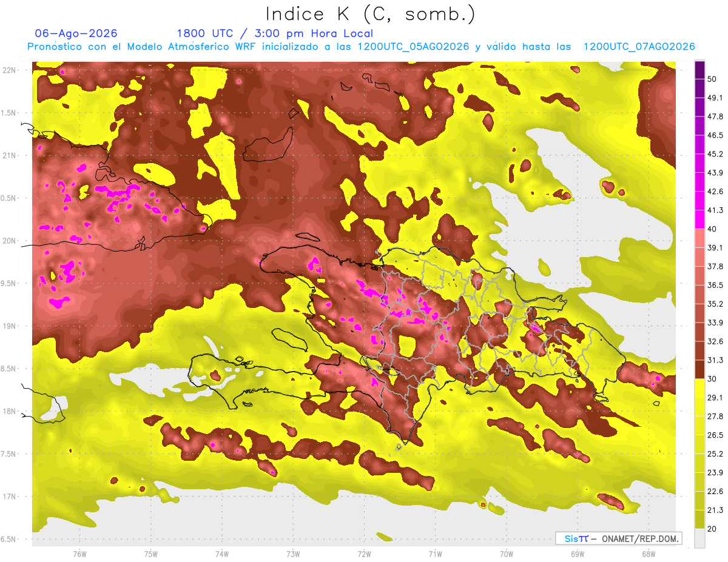Click the colorbar value "21.3"
728x562 pixels.
(x=715, y=510)
